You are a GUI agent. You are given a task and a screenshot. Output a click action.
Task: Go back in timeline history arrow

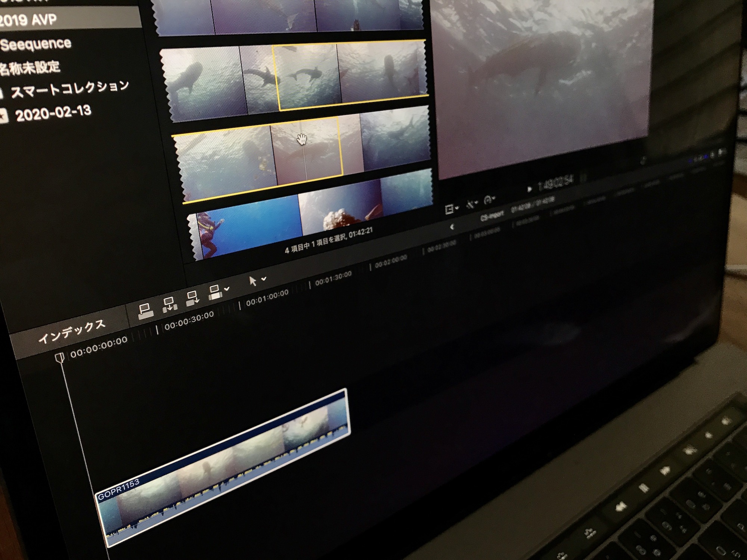tap(452, 227)
